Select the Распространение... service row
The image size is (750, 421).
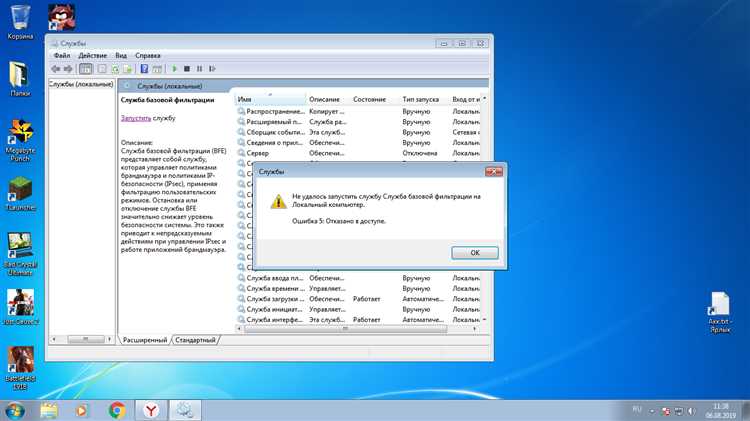click(359, 111)
